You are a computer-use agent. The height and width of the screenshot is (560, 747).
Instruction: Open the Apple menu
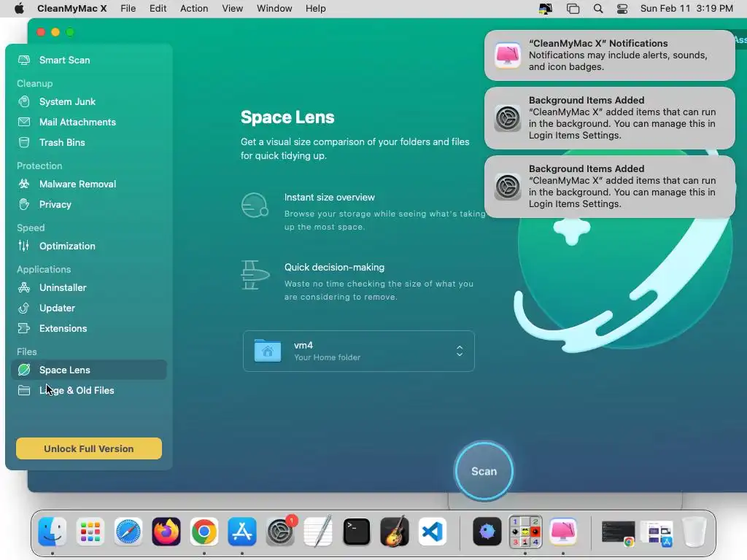[x=19, y=9]
